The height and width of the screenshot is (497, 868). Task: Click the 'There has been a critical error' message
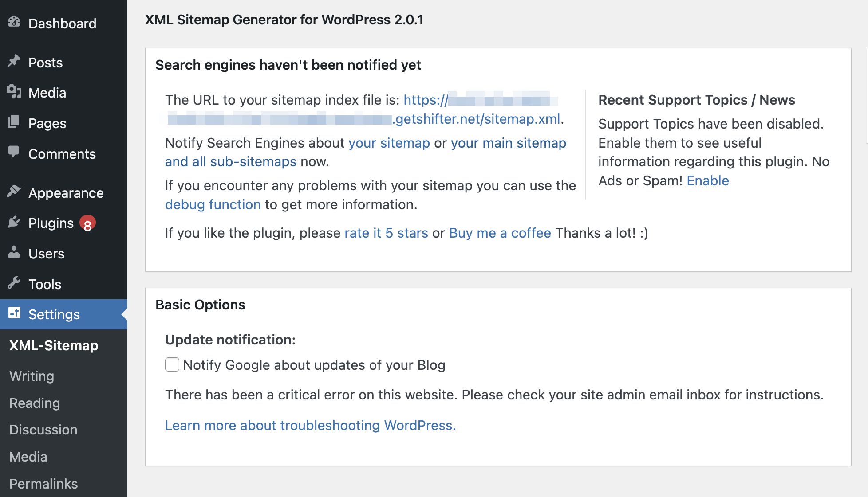coord(494,395)
